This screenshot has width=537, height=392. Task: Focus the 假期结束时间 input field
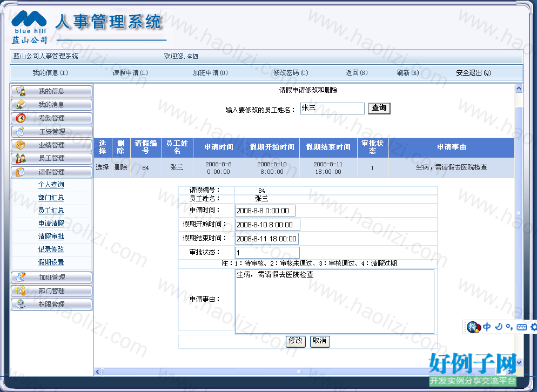coord(266,239)
